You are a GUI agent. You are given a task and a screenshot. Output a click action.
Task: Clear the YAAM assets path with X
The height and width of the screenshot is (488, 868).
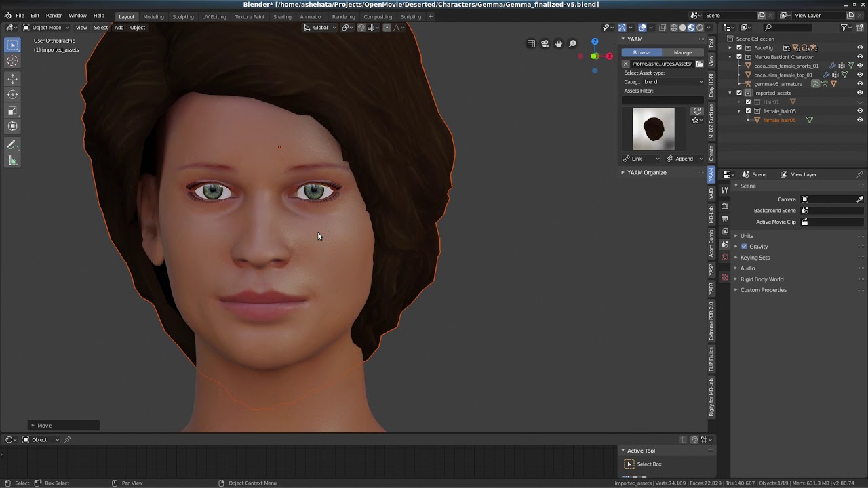(x=626, y=64)
